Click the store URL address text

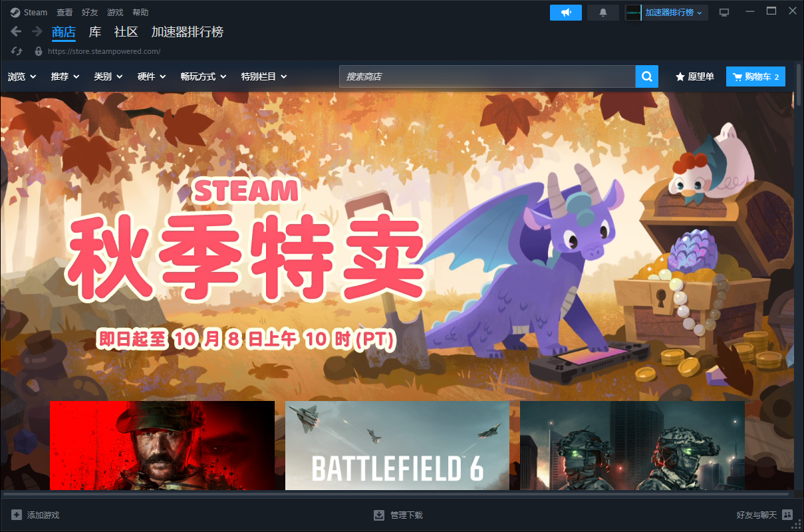104,51
